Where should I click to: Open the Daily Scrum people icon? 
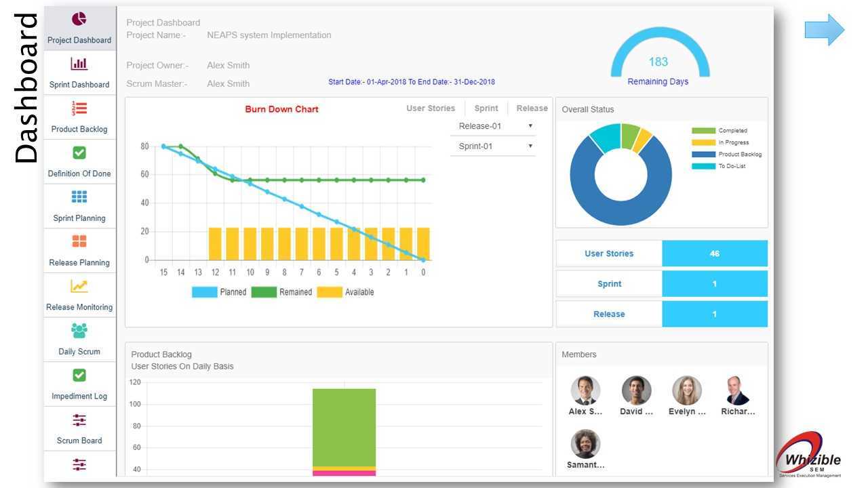pos(79,331)
